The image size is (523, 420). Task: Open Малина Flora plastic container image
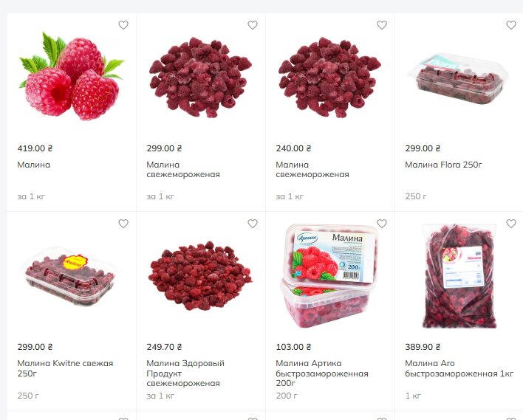click(x=458, y=79)
